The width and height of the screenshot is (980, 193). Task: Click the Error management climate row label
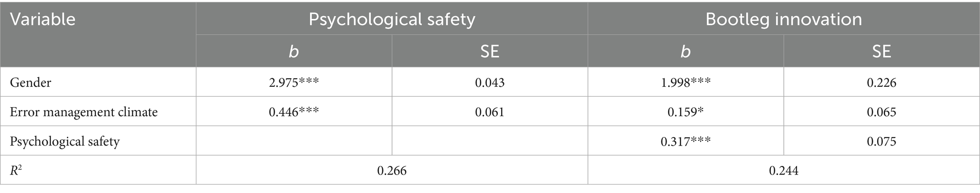coord(84,112)
